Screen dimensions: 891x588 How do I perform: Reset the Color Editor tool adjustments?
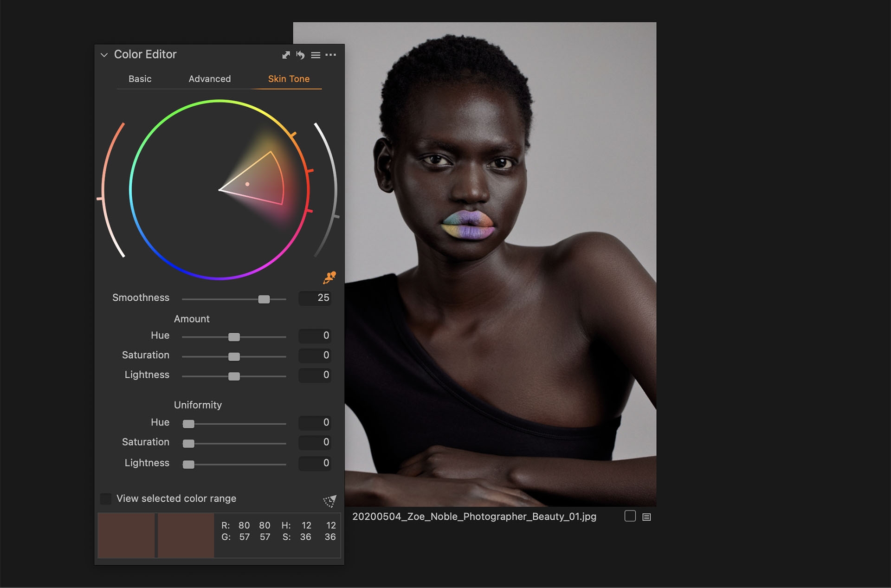pyautogui.click(x=301, y=55)
